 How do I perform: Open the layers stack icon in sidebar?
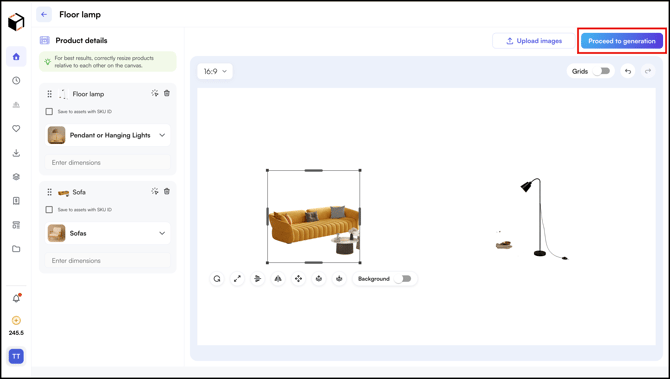(x=16, y=177)
